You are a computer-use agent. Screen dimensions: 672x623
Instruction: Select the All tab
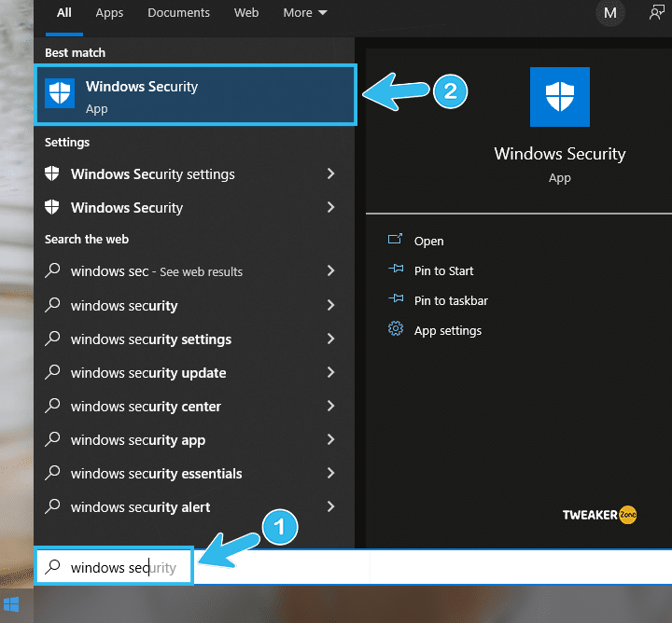64,13
